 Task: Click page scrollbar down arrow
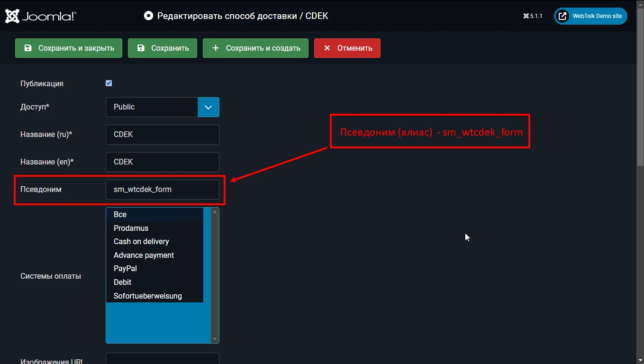tap(640, 360)
